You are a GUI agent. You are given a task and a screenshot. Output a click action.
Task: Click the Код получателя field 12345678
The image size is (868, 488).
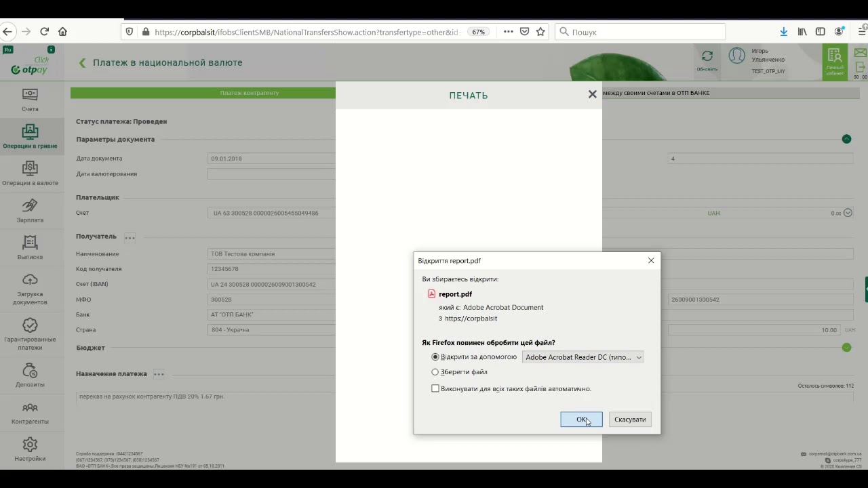(x=272, y=269)
